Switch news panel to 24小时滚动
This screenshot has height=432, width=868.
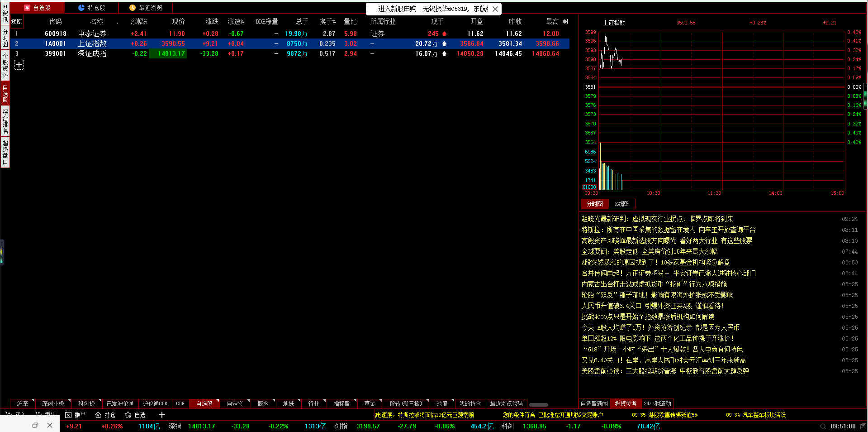[657, 403]
